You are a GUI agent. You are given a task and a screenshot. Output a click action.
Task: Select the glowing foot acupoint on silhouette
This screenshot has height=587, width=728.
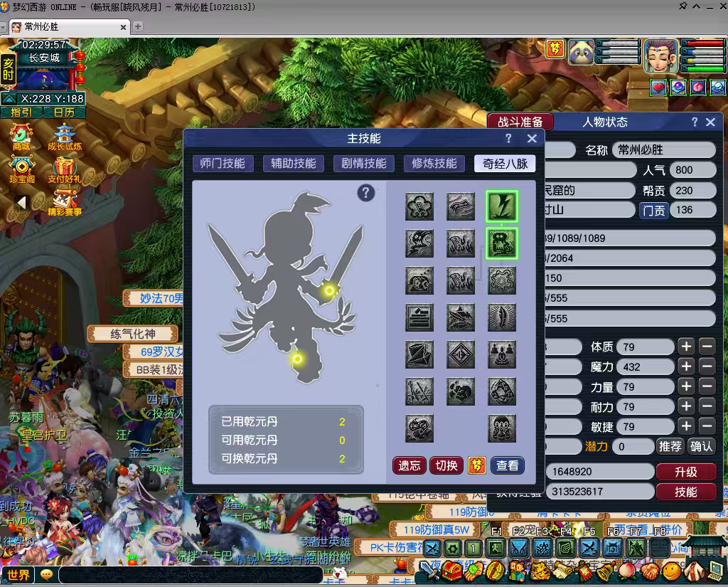click(x=297, y=359)
